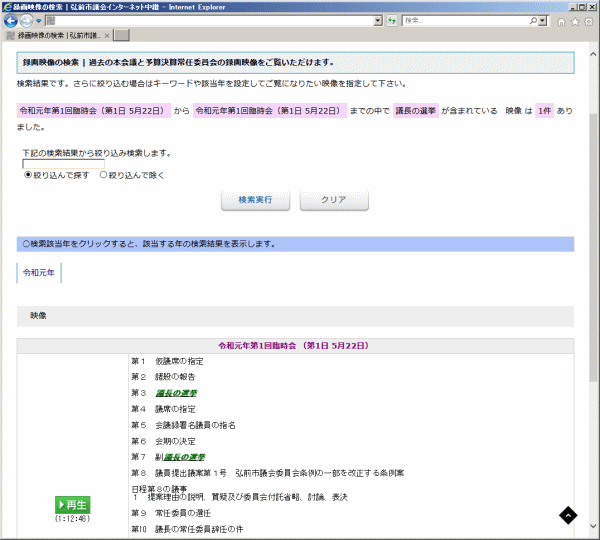The image size is (600, 540).
Task: Click 第8 議員提出議案第1号 text
Action: pos(268,473)
